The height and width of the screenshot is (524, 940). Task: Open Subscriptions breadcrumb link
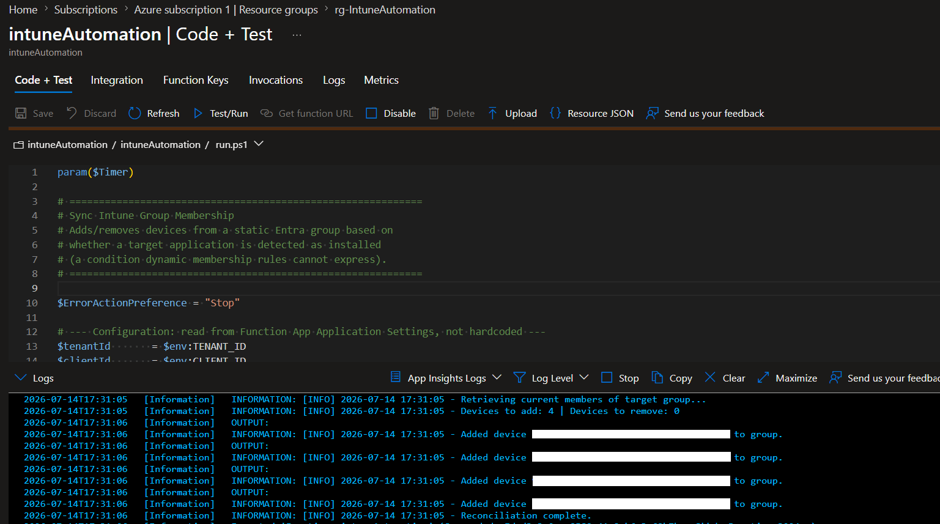click(86, 10)
